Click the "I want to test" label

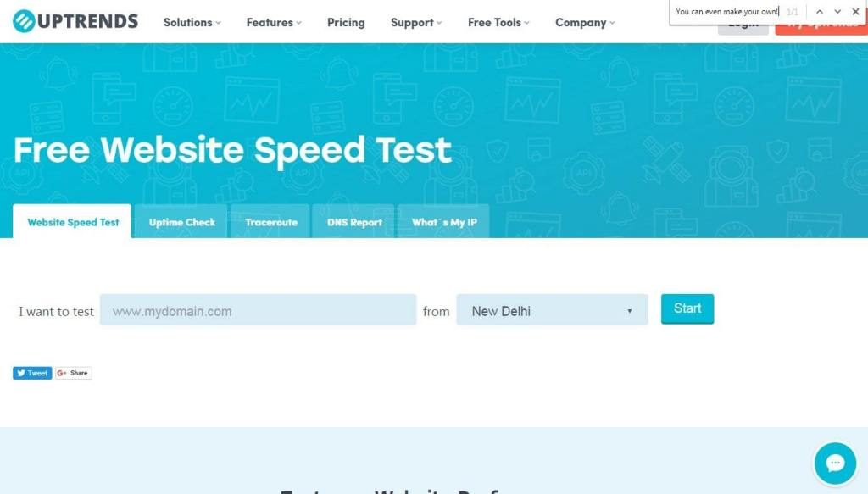point(56,312)
